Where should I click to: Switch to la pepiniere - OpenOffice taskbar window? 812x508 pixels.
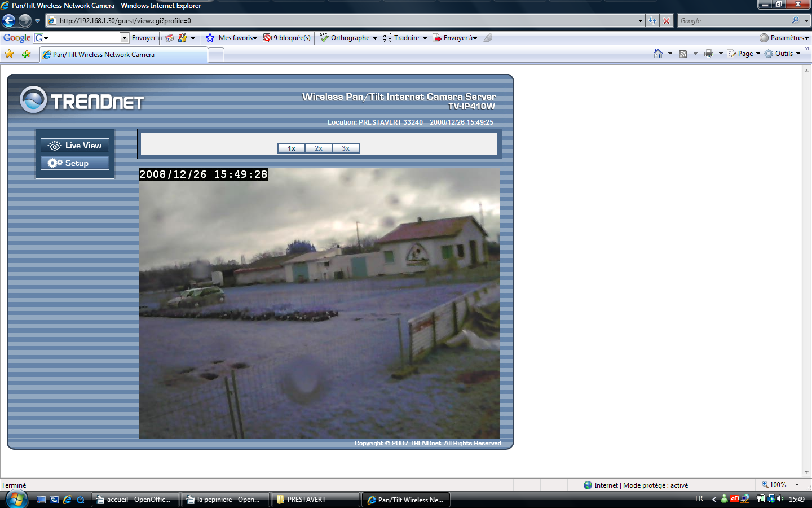pos(225,500)
